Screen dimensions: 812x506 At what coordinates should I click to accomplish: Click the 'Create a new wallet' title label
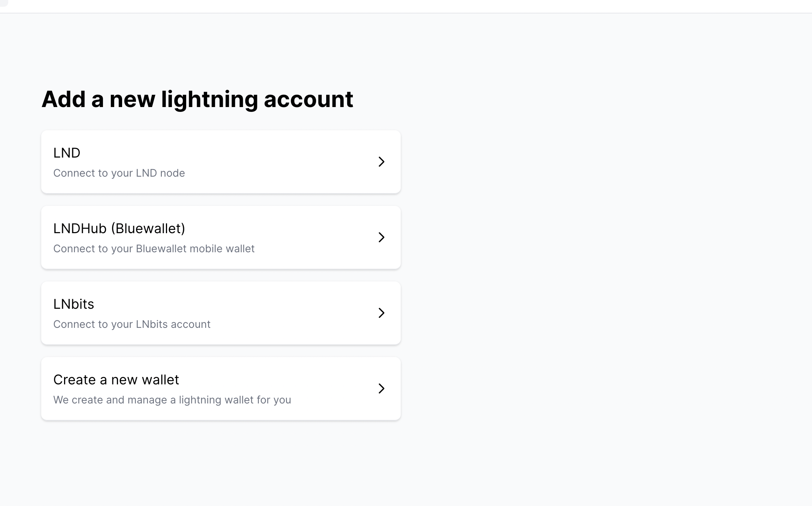coord(116,379)
